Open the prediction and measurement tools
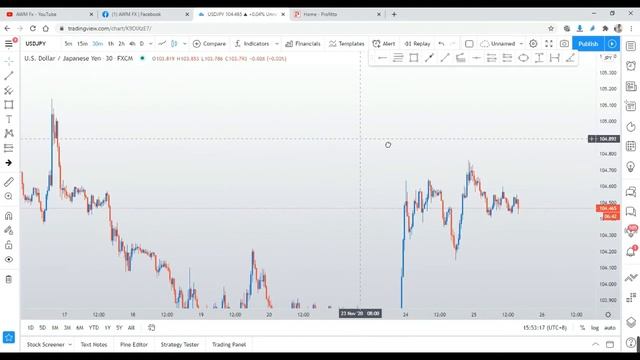640x360 pixels. (x=9, y=148)
